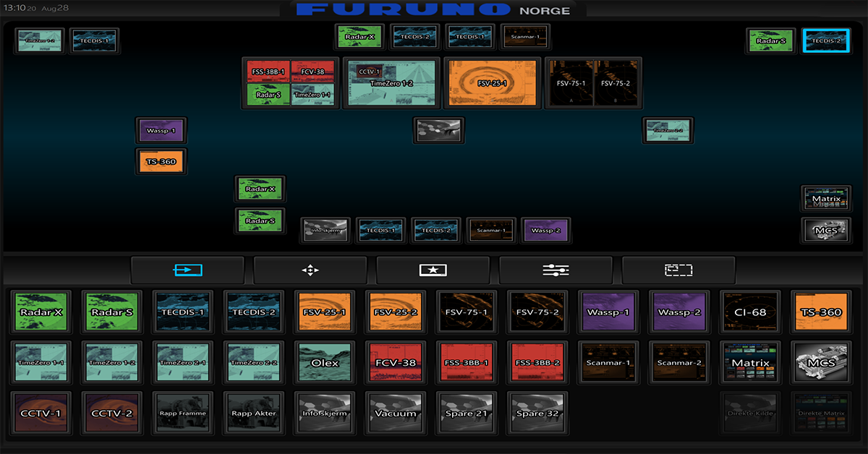The height and width of the screenshot is (454, 868).
Task: Choose the Rapp Framme source tile
Action: pyautogui.click(x=183, y=413)
